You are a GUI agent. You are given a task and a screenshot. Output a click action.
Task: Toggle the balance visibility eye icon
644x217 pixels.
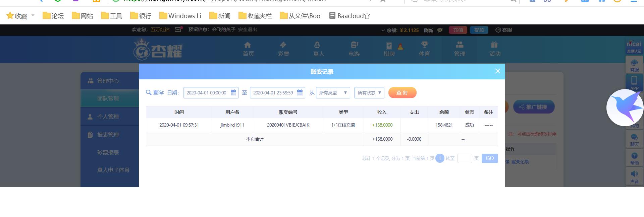(x=440, y=30)
